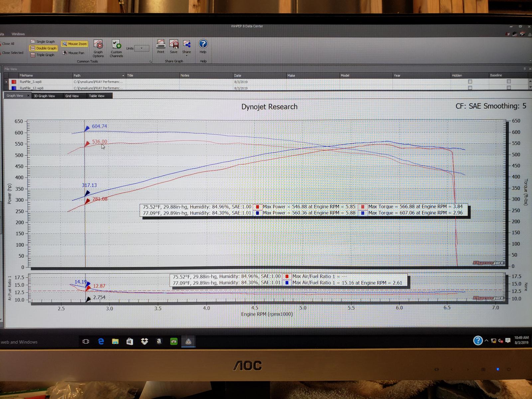Image resolution: width=532 pixels, height=399 pixels.
Task: Click the Notes column header
Action: [x=206, y=75]
